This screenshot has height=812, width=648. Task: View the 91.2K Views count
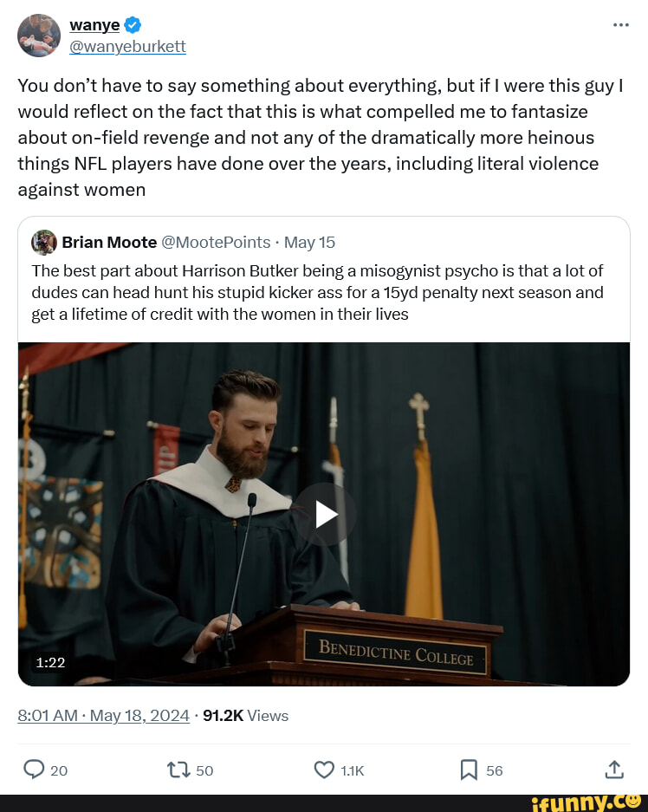(245, 716)
